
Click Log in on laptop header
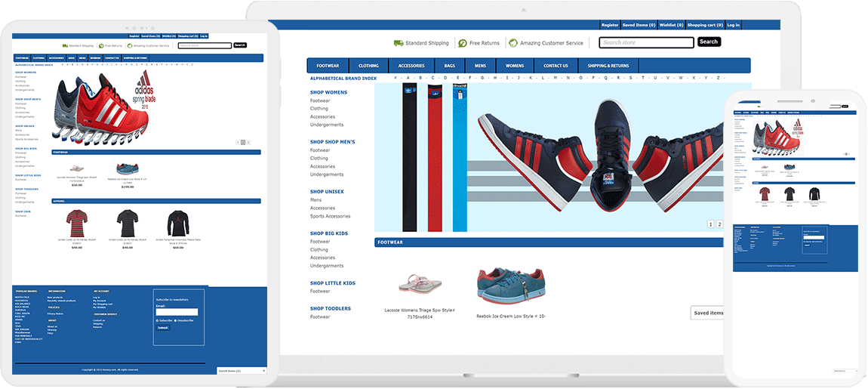(733, 25)
